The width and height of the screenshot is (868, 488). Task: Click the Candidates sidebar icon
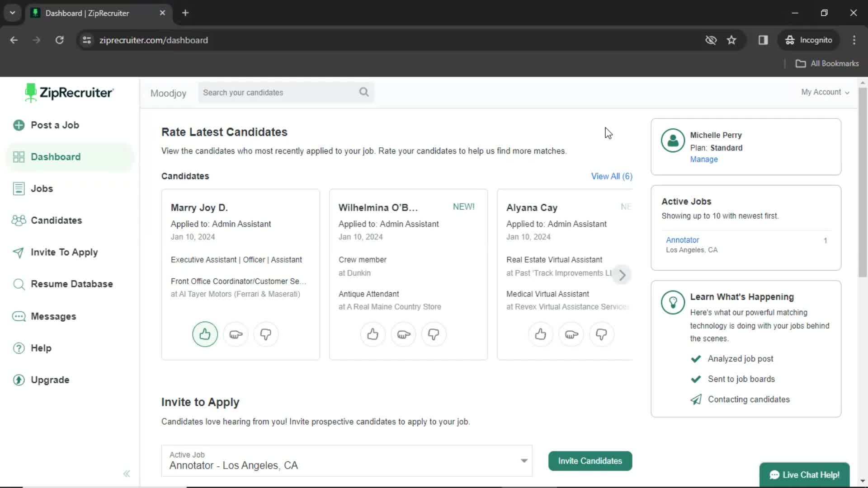(x=19, y=221)
